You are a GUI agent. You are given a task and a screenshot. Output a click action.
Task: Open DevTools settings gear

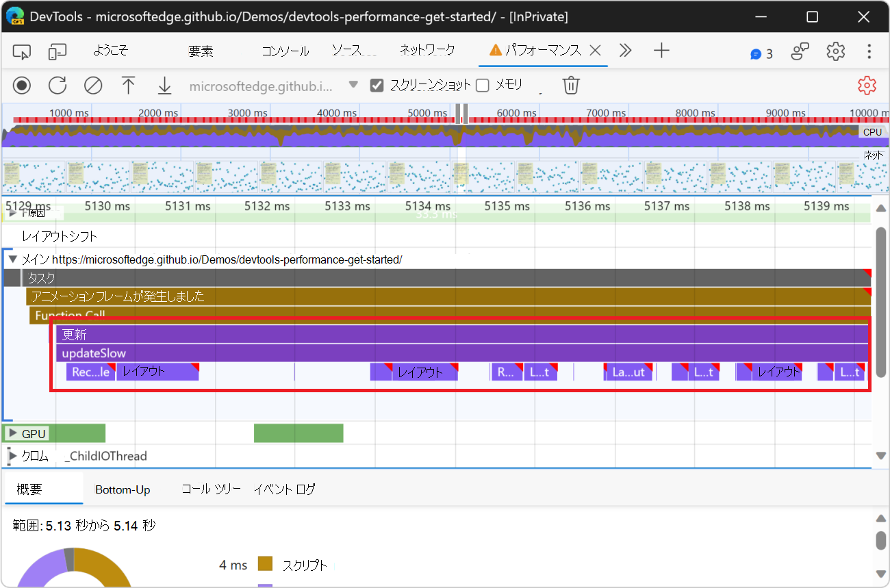coord(835,51)
